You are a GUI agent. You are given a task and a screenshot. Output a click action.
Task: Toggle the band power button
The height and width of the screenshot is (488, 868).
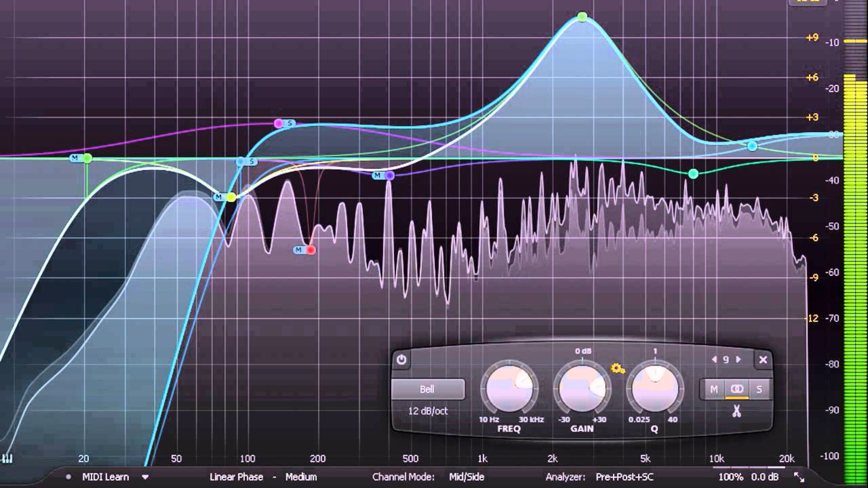pos(401,360)
